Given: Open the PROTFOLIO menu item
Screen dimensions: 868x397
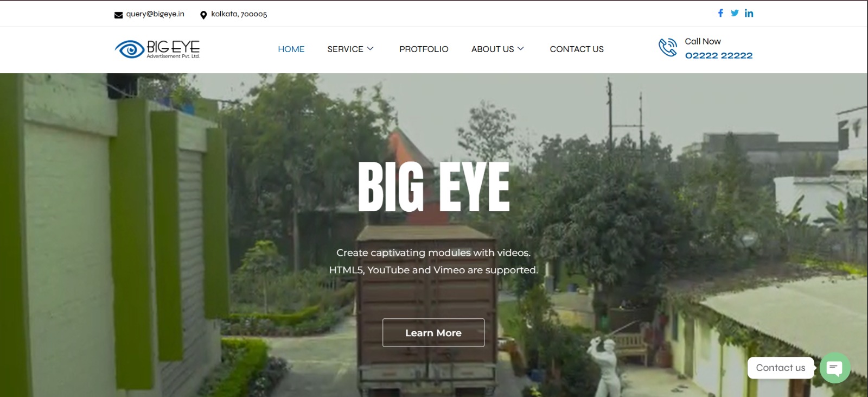Looking at the screenshot, I should pos(424,49).
